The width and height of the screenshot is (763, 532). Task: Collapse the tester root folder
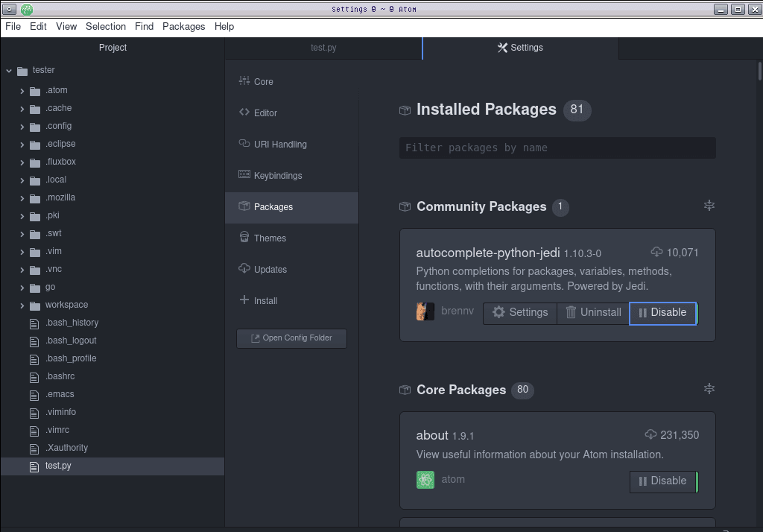point(9,71)
